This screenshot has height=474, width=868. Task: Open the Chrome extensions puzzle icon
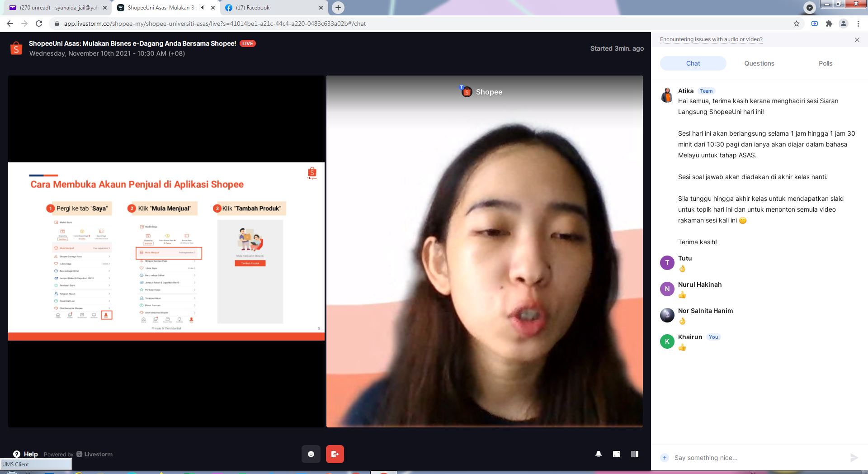(x=829, y=24)
